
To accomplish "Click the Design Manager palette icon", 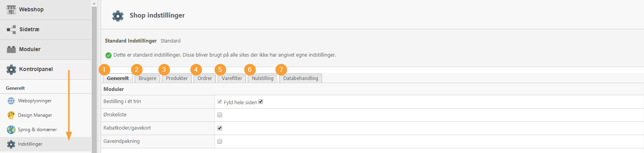I will point(11,115).
